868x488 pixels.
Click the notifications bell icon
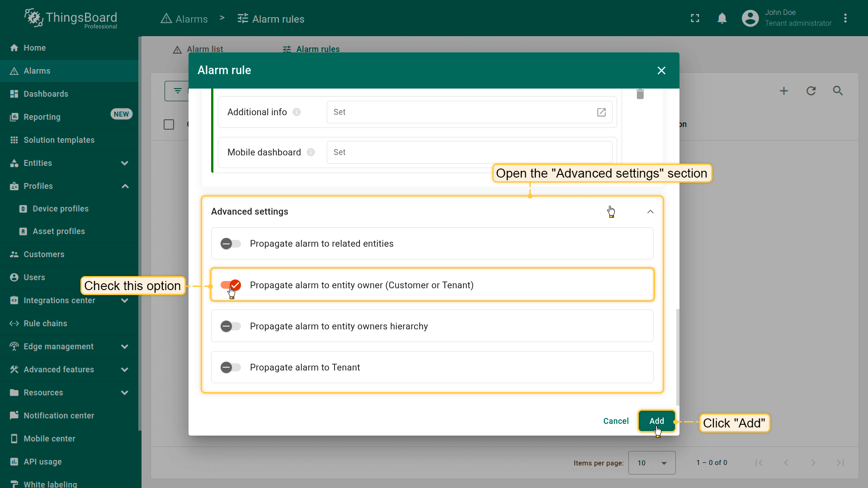point(722,19)
